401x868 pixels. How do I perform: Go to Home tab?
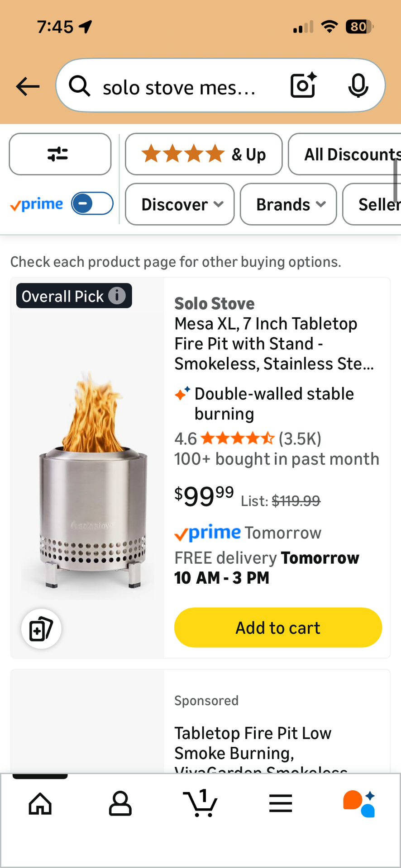click(40, 803)
